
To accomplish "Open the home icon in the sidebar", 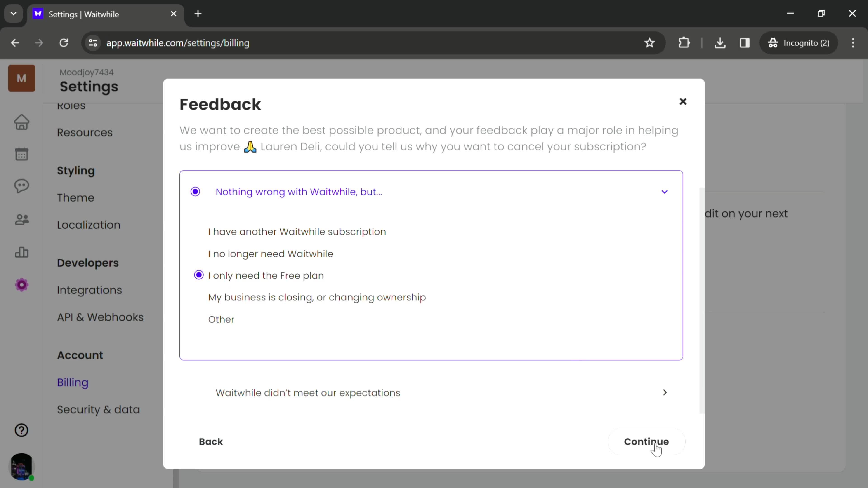I will (21, 122).
